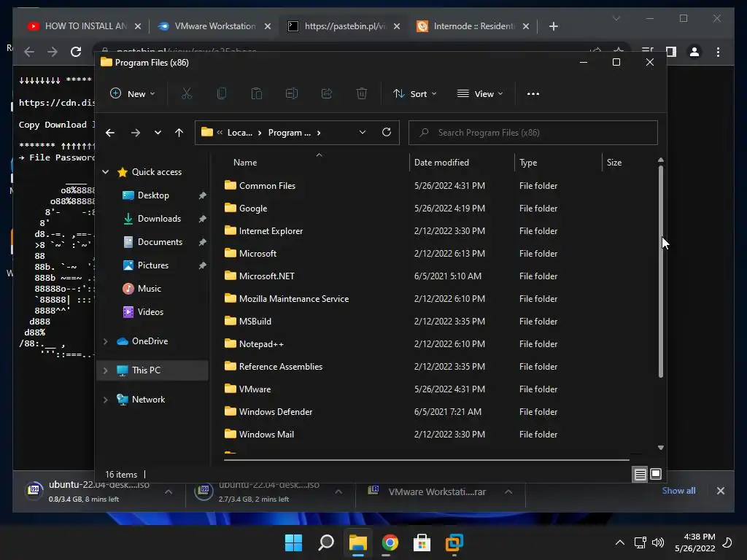Click the Share icon in Explorer toolbar
The image size is (747, 560).
[327, 94]
